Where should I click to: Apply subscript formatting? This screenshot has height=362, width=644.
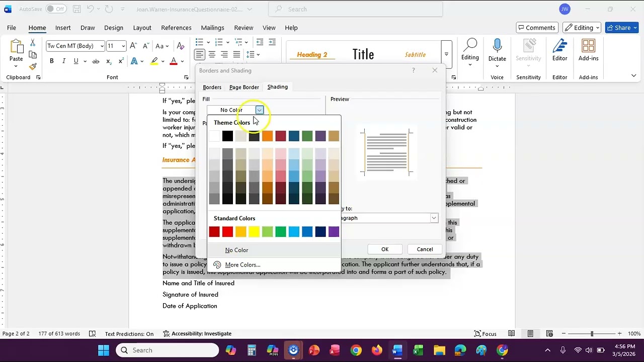pyautogui.click(x=109, y=61)
